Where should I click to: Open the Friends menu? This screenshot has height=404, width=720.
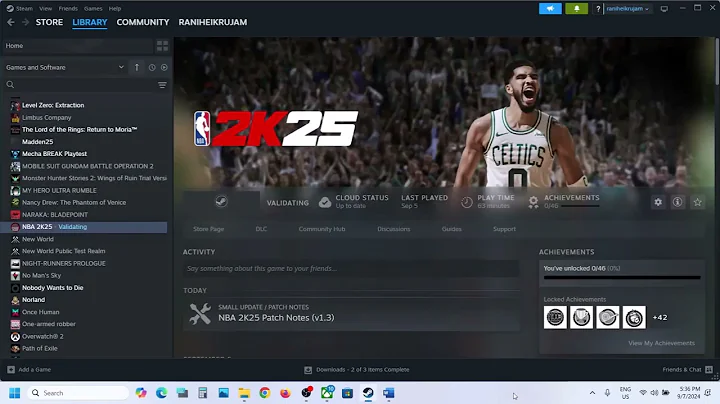tap(68, 8)
